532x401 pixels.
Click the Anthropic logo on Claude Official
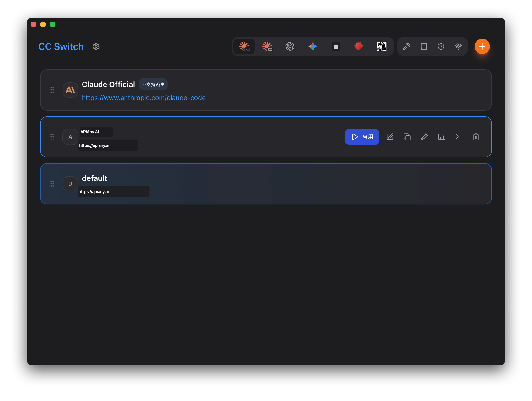70,90
